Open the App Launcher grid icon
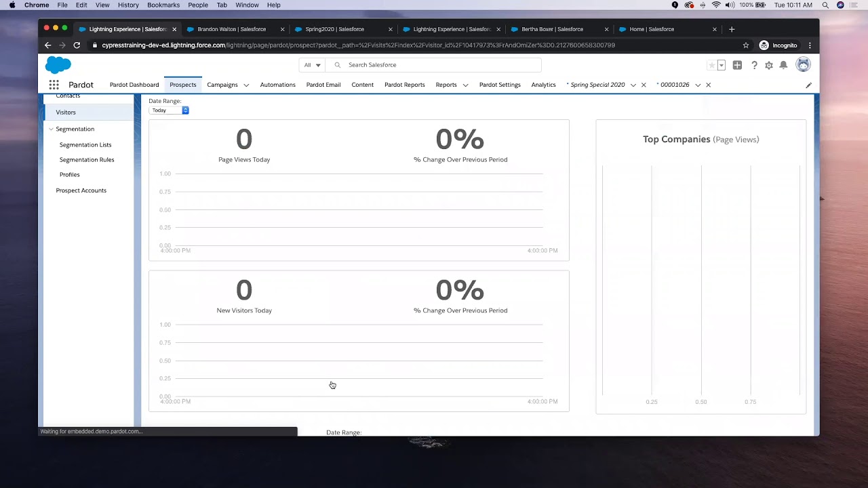The height and width of the screenshot is (488, 868). (54, 85)
